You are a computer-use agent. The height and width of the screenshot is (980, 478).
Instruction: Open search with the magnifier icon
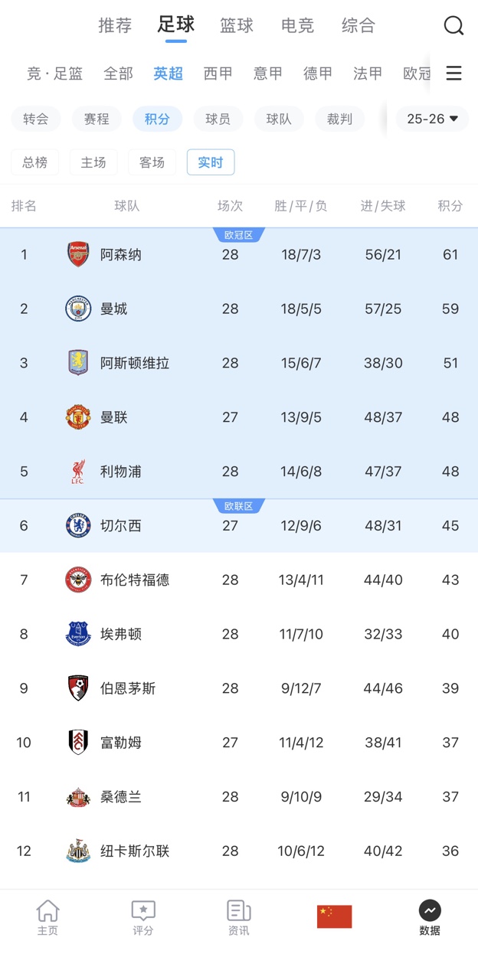[x=453, y=26]
